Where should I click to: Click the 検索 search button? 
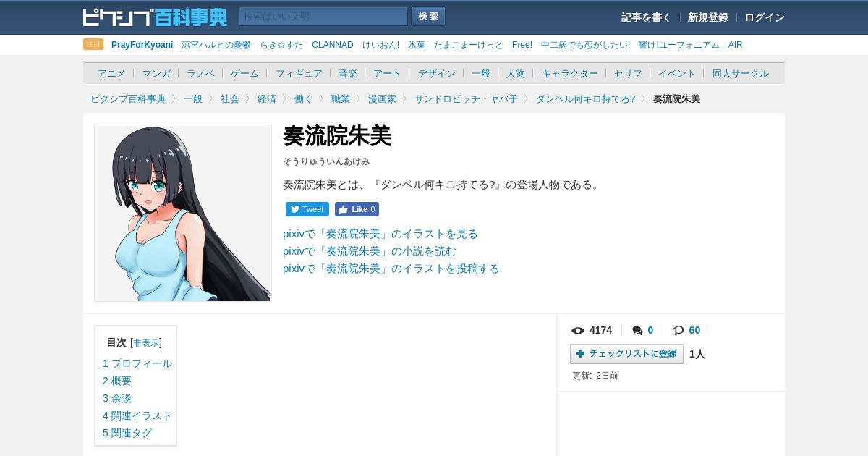[x=428, y=16]
